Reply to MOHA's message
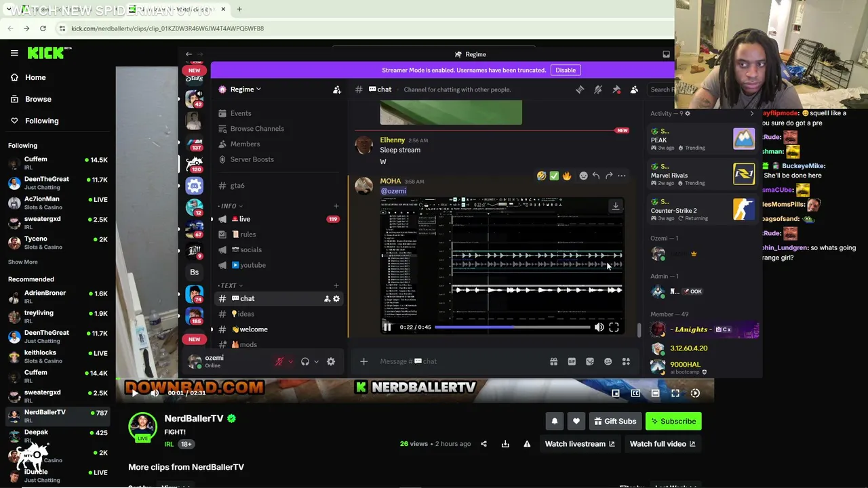The image size is (868, 488). [595, 176]
